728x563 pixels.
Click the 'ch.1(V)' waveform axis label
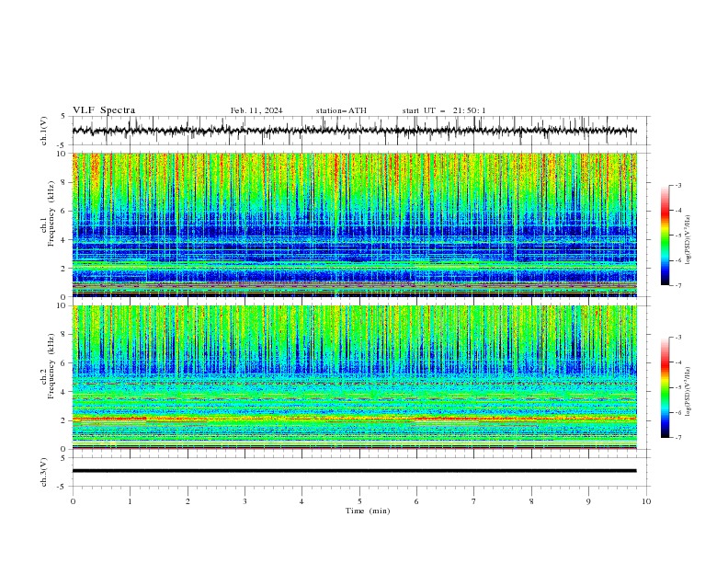pyautogui.click(x=43, y=131)
